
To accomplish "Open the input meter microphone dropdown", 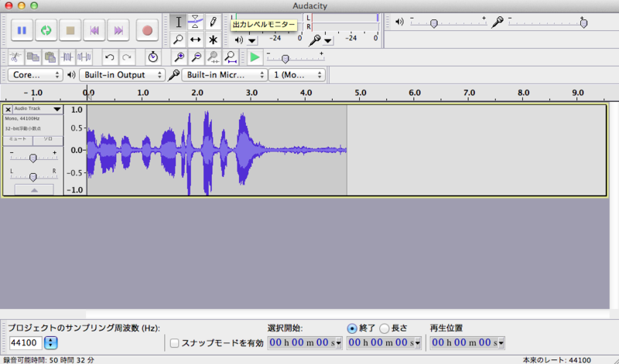I will 327,41.
